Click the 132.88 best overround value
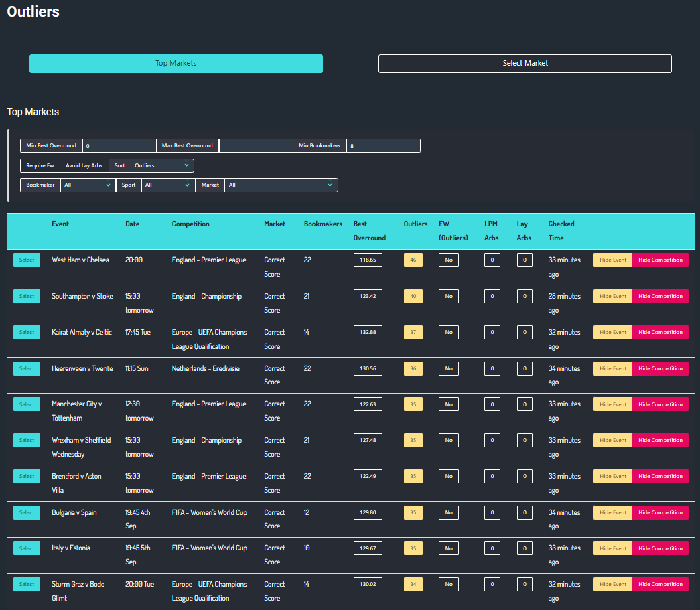The height and width of the screenshot is (610, 700). click(368, 332)
